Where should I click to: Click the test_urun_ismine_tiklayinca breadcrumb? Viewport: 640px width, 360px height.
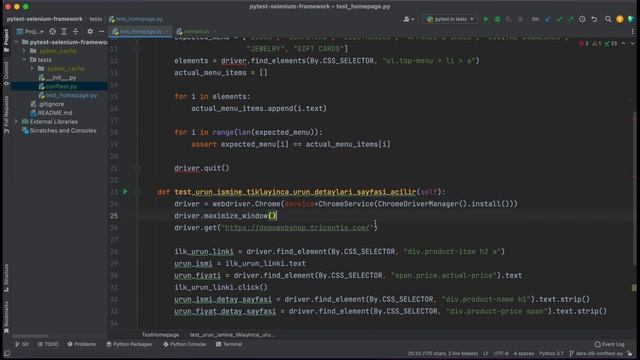point(232,335)
